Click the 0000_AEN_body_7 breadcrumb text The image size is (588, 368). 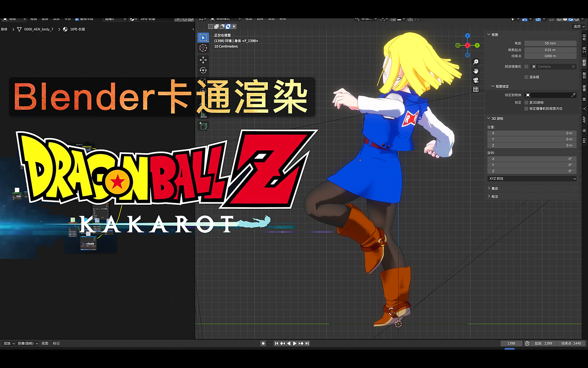pyautogui.click(x=39, y=29)
